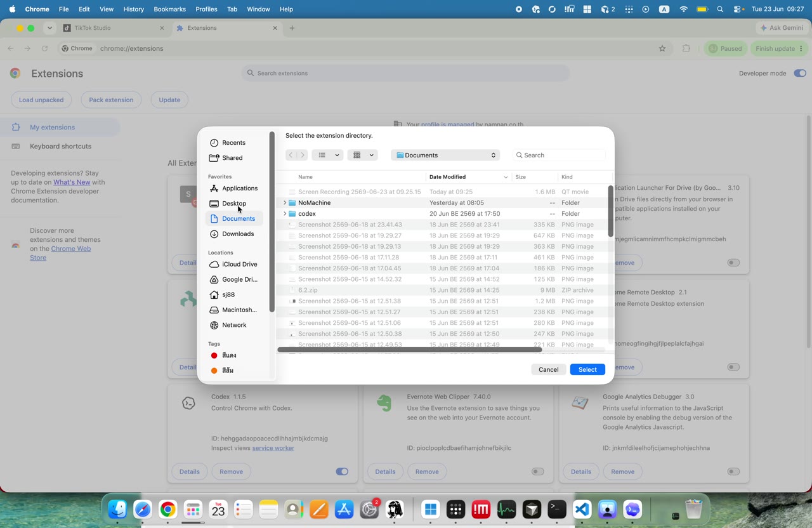Image resolution: width=812 pixels, height=528 pixels.
Task: Click the Pack extension button
Action: pyautogui.click(x=111, y=100)
